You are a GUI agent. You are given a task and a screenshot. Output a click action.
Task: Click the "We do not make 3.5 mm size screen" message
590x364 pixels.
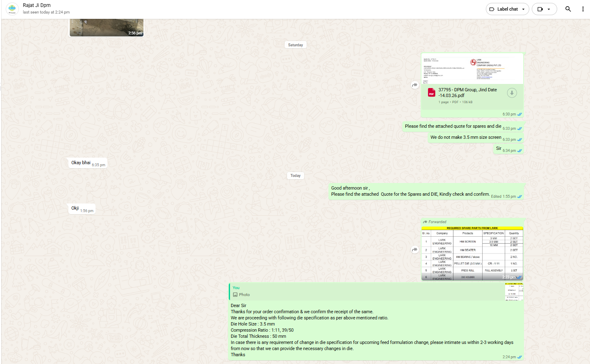coord(465,138)
